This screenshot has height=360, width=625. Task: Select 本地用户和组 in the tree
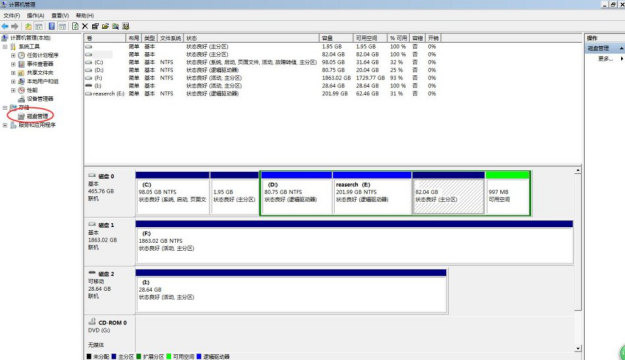pyautogui.click(x=43, y=81)
